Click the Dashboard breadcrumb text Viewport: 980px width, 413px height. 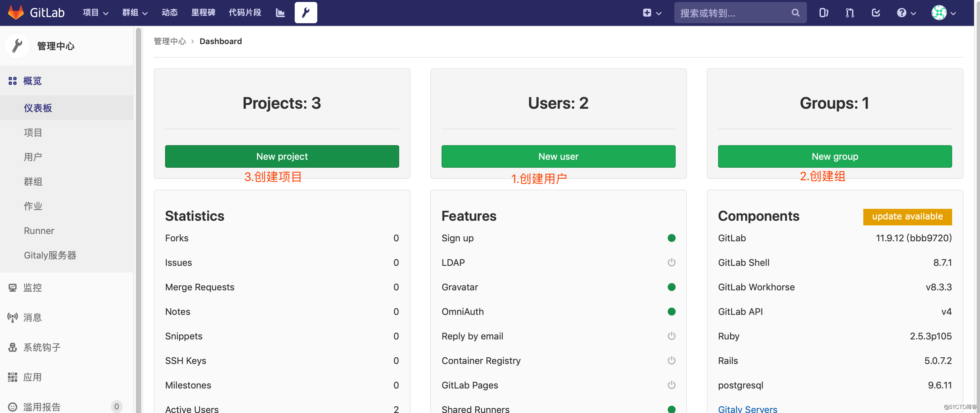coord(221,41)
